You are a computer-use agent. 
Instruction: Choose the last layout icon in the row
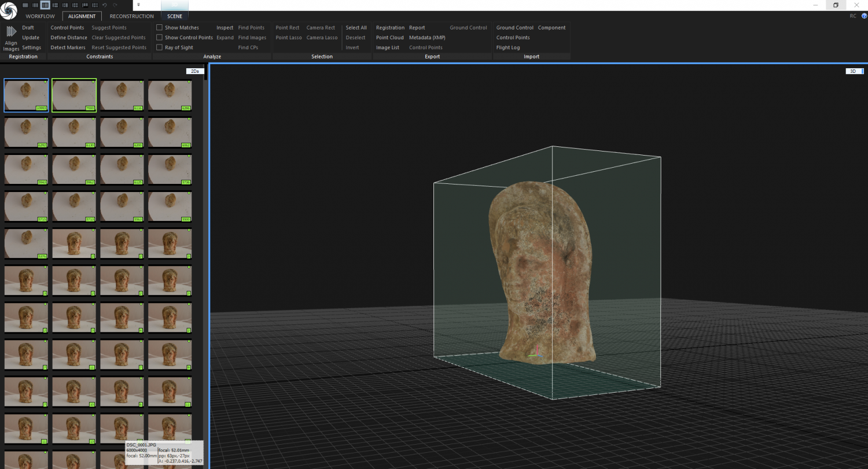click(94, 5)
